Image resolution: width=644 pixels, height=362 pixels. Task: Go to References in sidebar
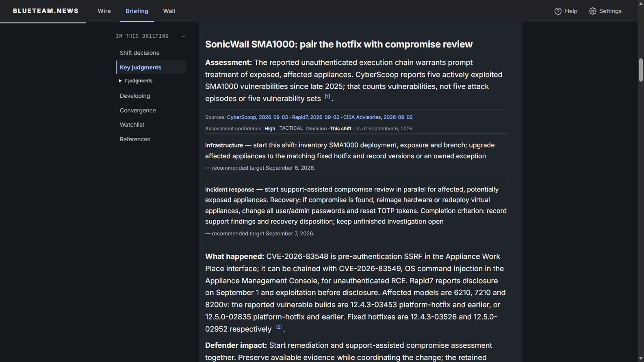coord(135,139)
